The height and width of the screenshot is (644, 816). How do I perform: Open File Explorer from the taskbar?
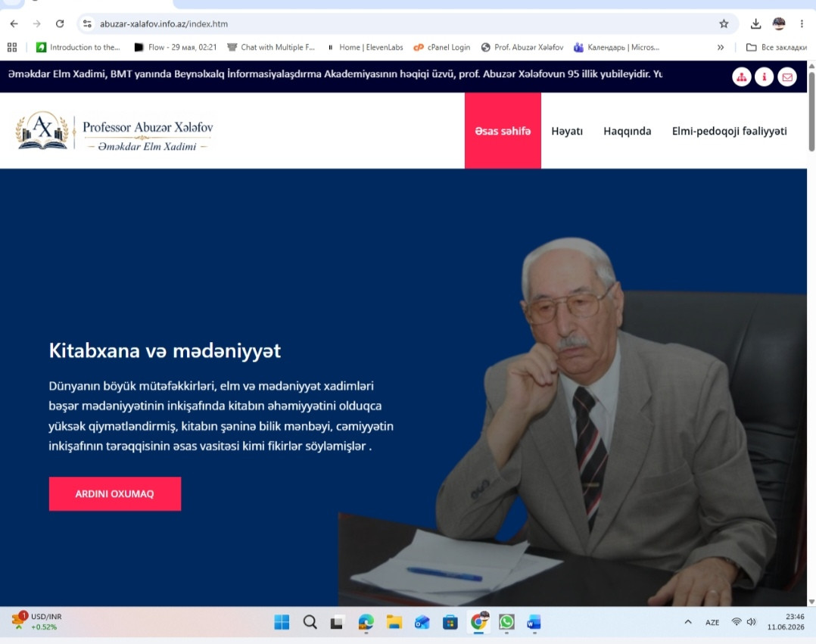point(394,621)
